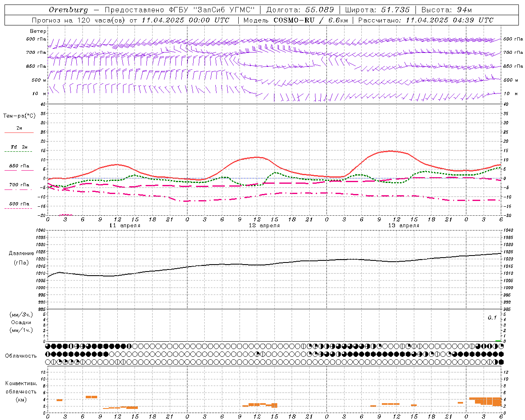The width and height of the screenshot is (525, 420).
Task: Click the 'Td 2м' dew point legend entry
Action: click(x=19, y=147)
